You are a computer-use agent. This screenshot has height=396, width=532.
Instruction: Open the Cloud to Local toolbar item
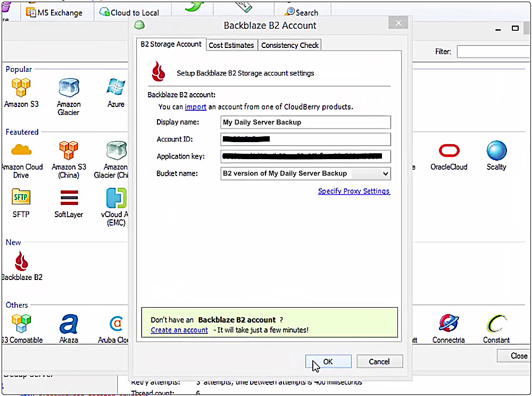click(129, 13)
